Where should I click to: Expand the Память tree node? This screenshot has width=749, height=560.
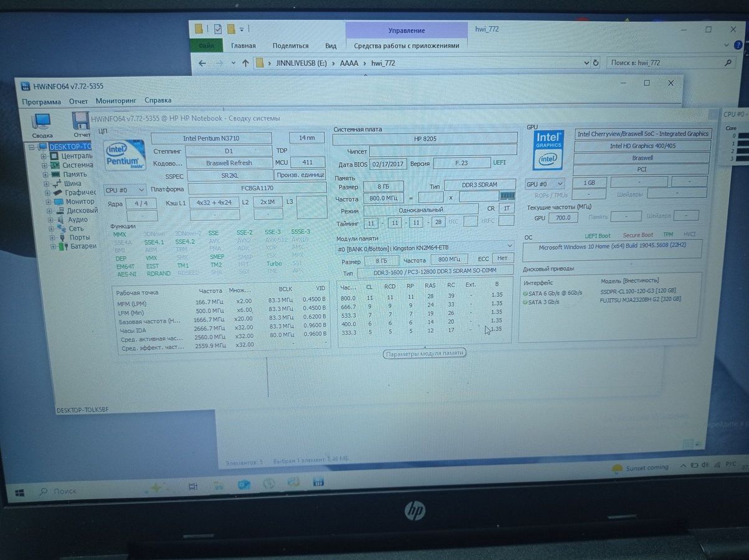(x=45, y=174)
